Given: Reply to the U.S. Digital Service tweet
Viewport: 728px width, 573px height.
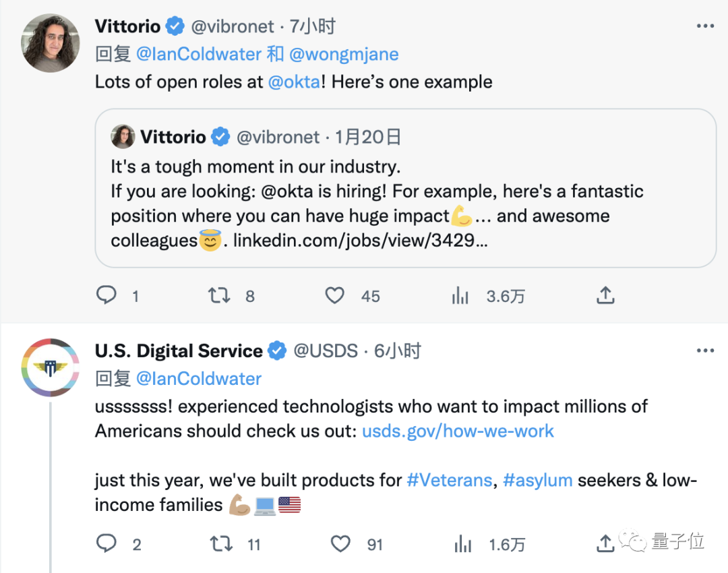Looking at the screenshot, I should [107, 543].
